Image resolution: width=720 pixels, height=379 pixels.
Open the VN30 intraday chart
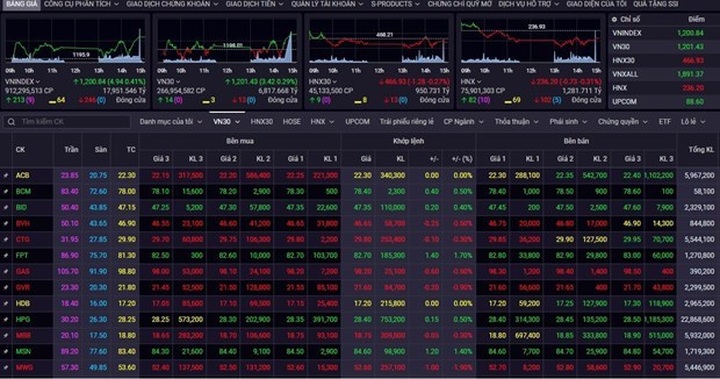227,41
